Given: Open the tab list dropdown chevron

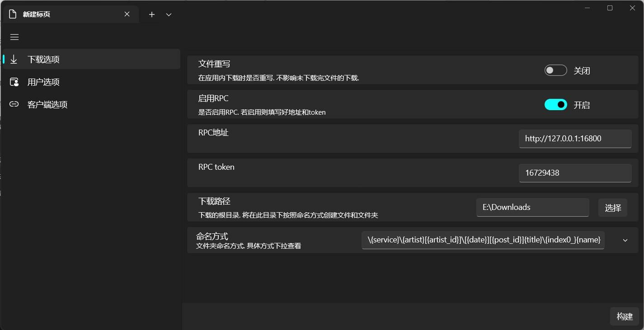Looking at the screenshot, I should [x=169, y=14].
